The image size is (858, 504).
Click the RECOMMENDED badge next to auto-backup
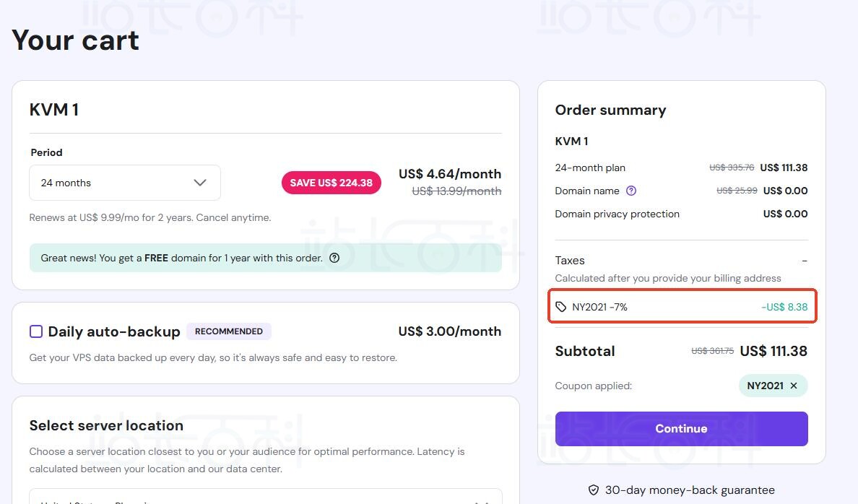[x=229, y=331]
